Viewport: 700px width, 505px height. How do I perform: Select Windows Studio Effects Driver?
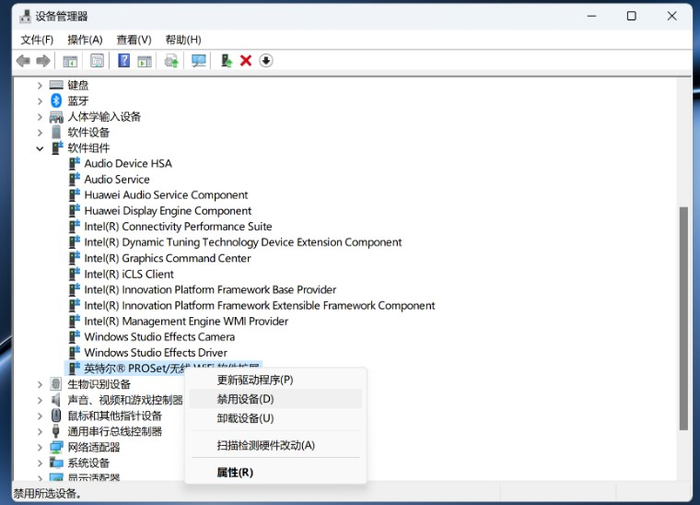[156, 352]
